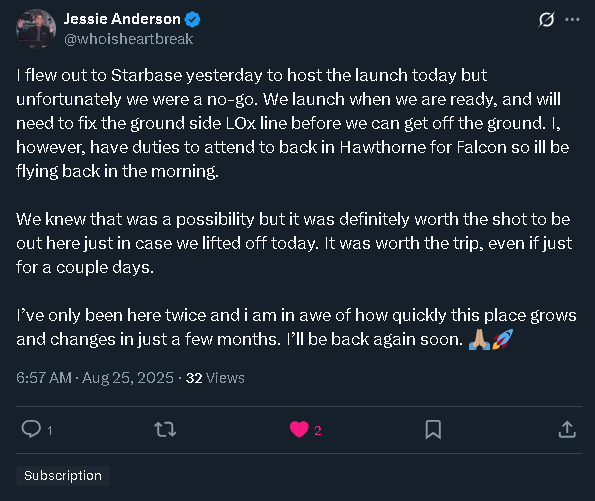
Task: Open the Jessie Anderson display name link
Action: click(x=122, y=19)
